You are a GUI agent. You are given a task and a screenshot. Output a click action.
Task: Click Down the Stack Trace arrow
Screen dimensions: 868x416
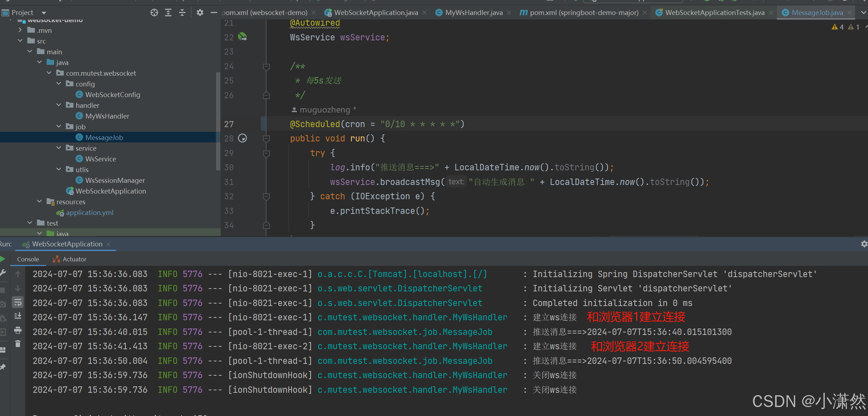coord(18,288)
